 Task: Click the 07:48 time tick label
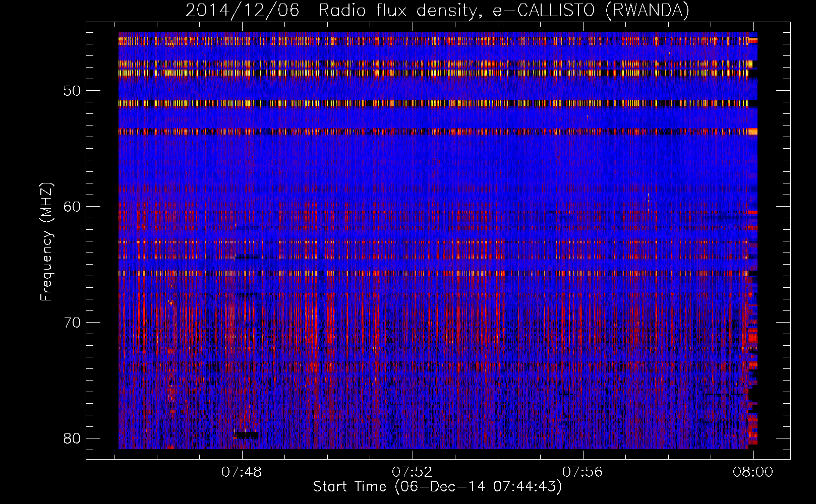coord(242,472)
